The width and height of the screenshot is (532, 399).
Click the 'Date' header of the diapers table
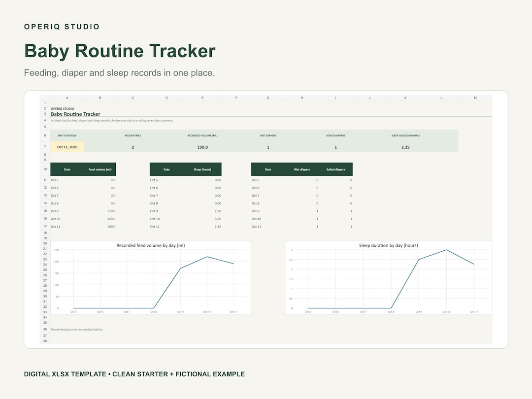(268, 169)
